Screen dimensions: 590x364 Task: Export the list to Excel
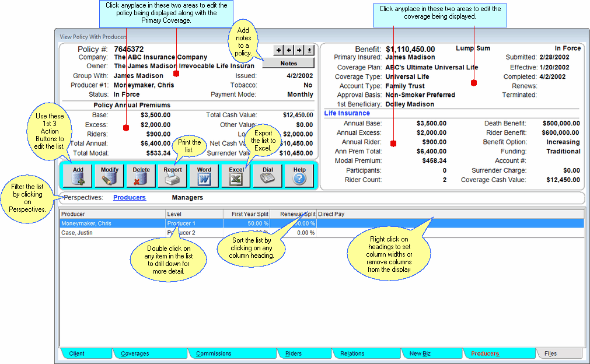coord(236,176)
